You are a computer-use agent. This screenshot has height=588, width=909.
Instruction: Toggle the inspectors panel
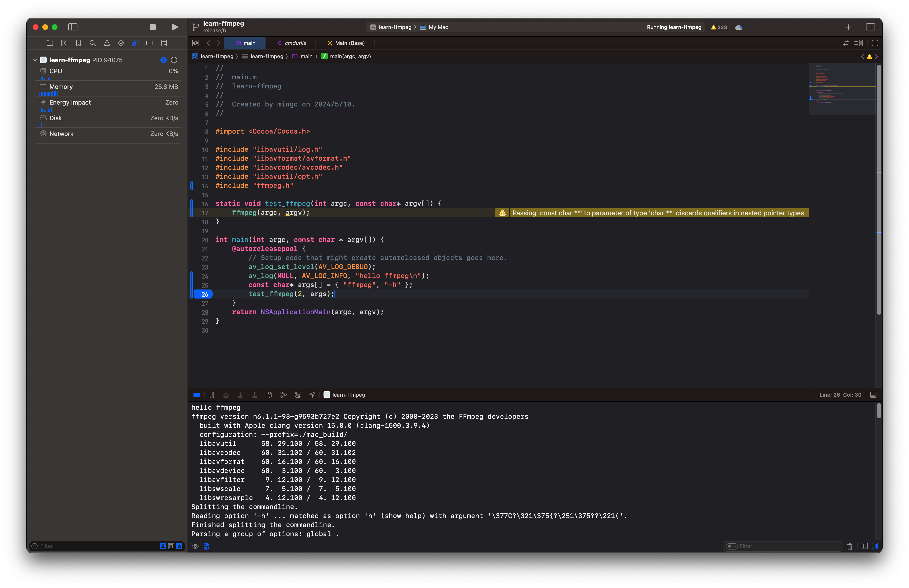pos(870,27)
